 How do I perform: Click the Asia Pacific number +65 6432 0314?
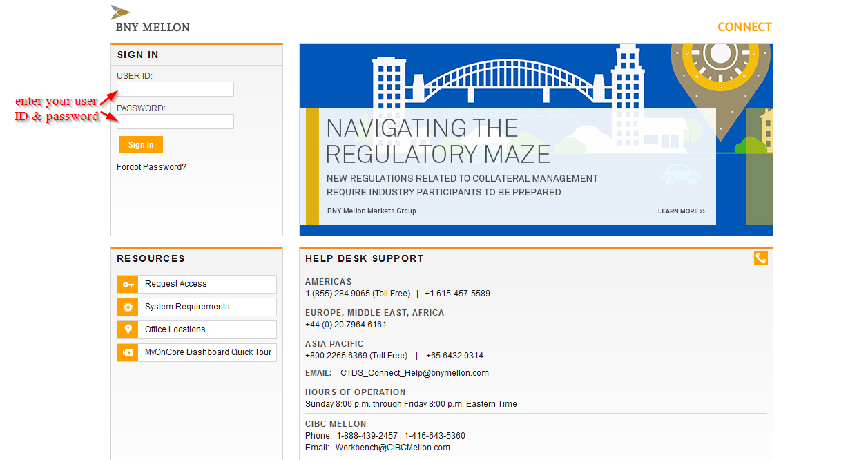pos(454,356)
